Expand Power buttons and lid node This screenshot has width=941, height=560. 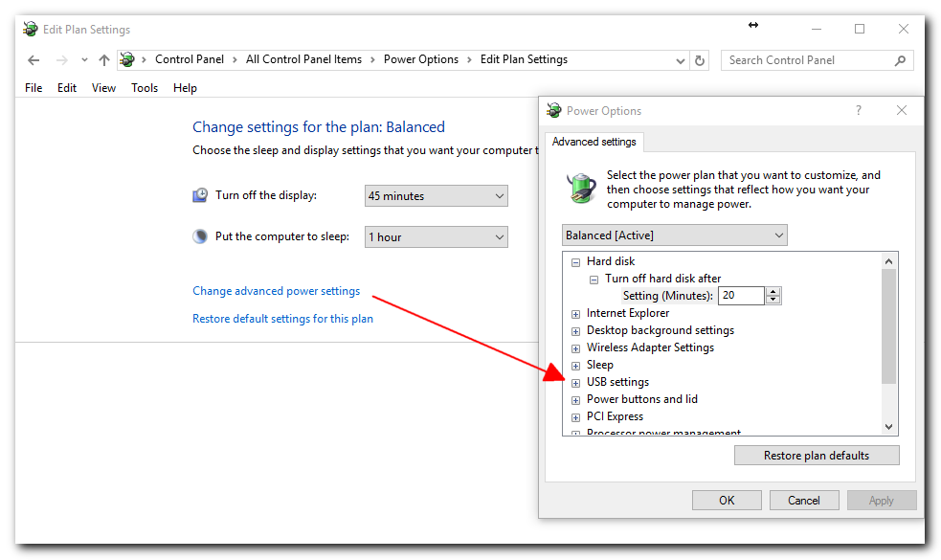click(x=575, y=400)
